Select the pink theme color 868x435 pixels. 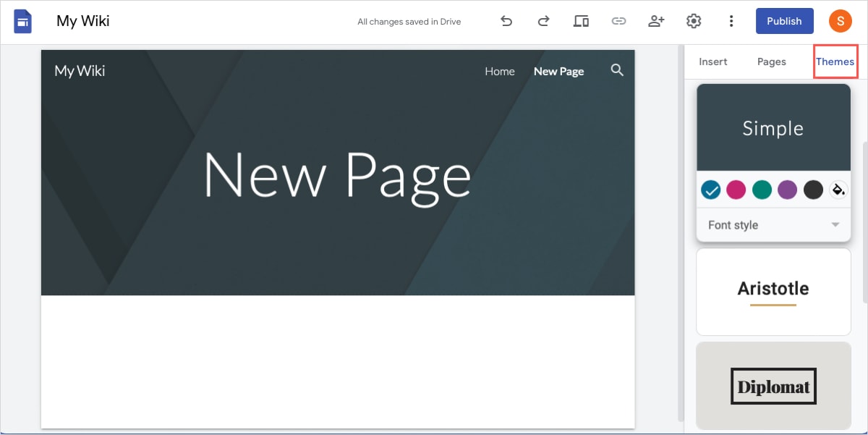(x=736, y=190)
